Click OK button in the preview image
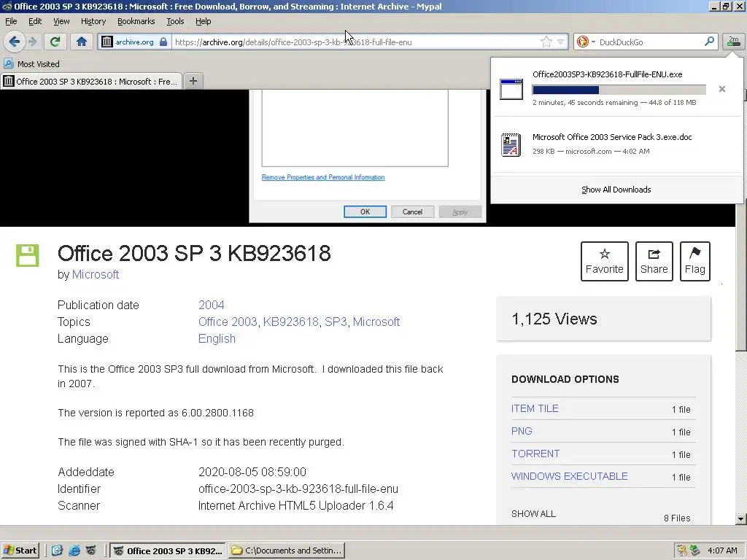 tap(365, 212)
